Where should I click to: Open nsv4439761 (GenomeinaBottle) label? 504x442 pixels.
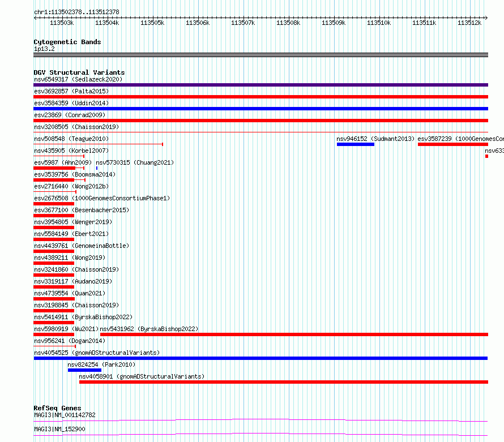point(82,246)
